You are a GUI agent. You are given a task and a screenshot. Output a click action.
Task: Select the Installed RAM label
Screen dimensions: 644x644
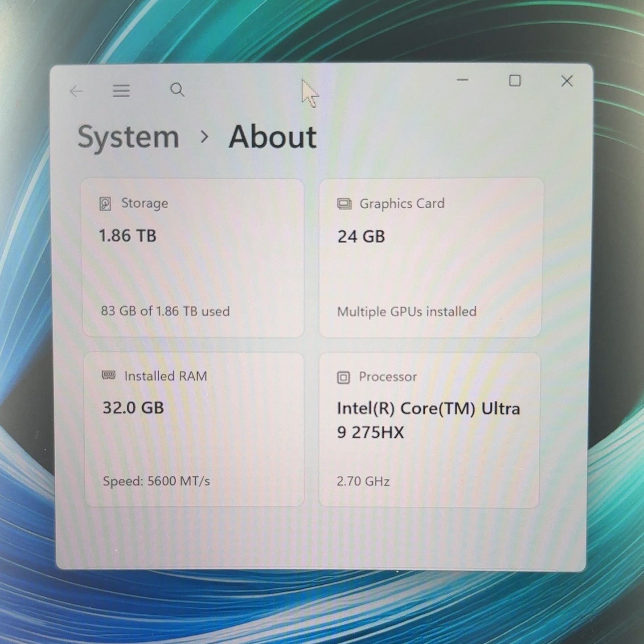tap(166, 376)
